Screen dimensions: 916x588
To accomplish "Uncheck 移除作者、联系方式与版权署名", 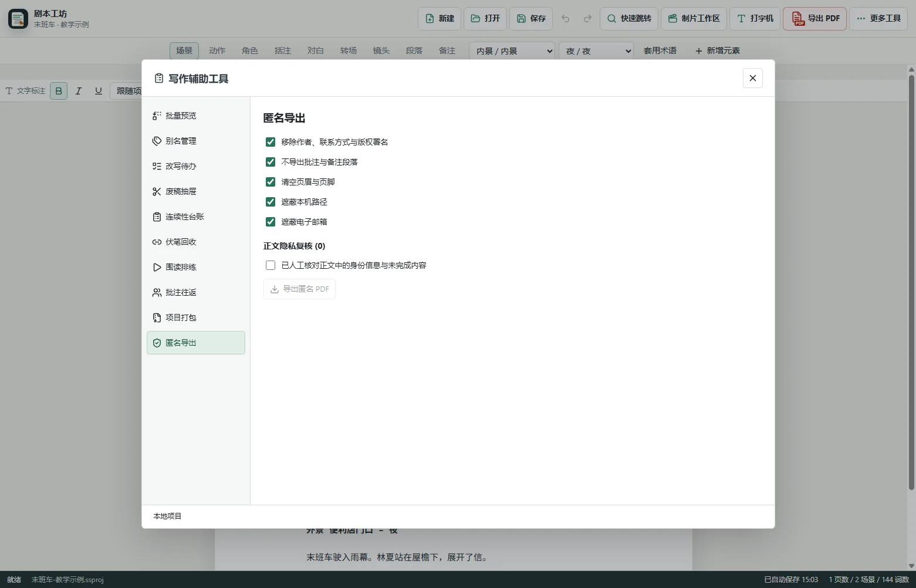I will point(271,142).
